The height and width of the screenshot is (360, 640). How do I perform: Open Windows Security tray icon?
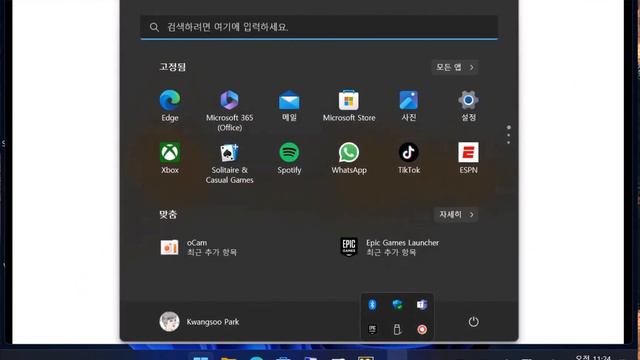(x=397, y=304)
